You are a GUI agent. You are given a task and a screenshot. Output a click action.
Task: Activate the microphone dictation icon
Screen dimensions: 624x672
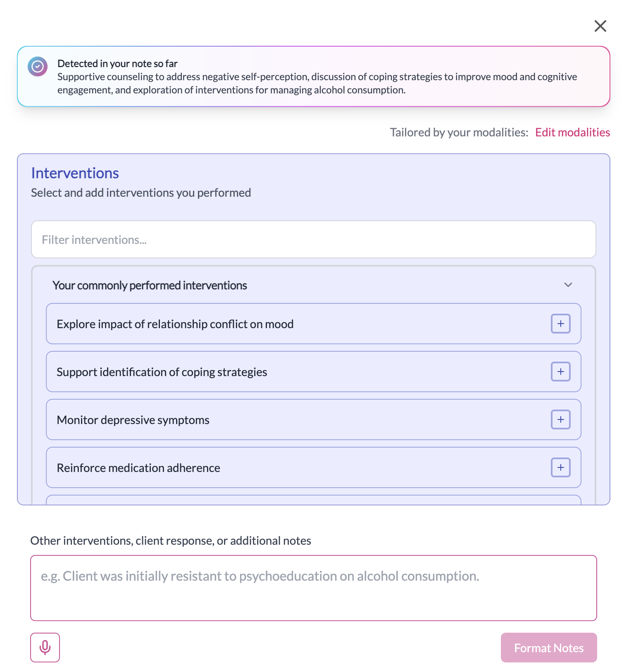point(45,648)
